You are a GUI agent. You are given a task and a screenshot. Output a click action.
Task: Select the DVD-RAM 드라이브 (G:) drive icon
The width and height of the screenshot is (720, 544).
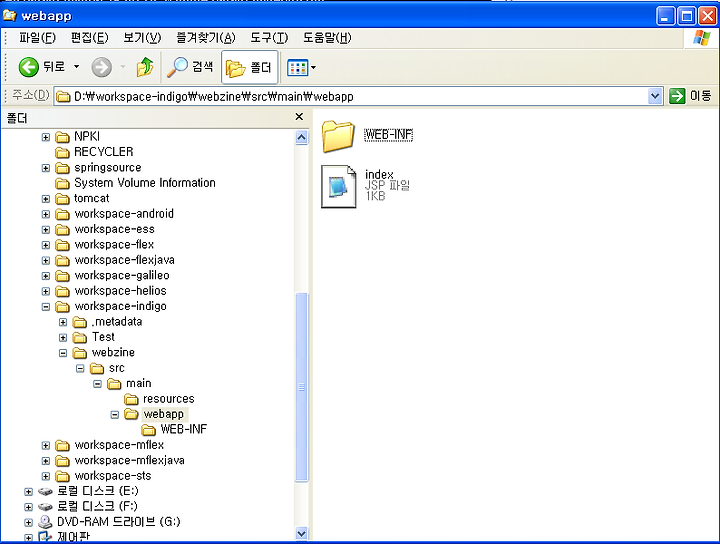click(x=45, y=522)
